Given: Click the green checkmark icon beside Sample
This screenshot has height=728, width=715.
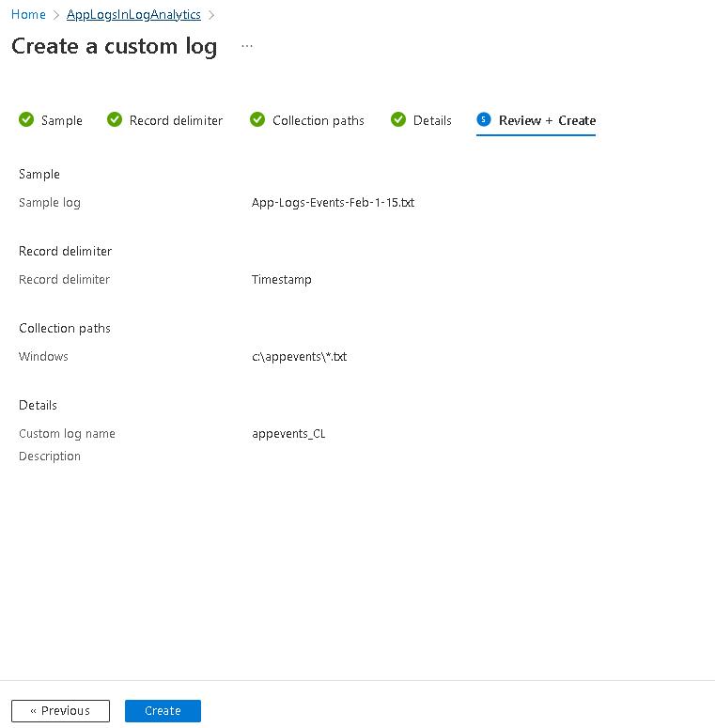Looking at the screenshot, I should tap(26, 119).
